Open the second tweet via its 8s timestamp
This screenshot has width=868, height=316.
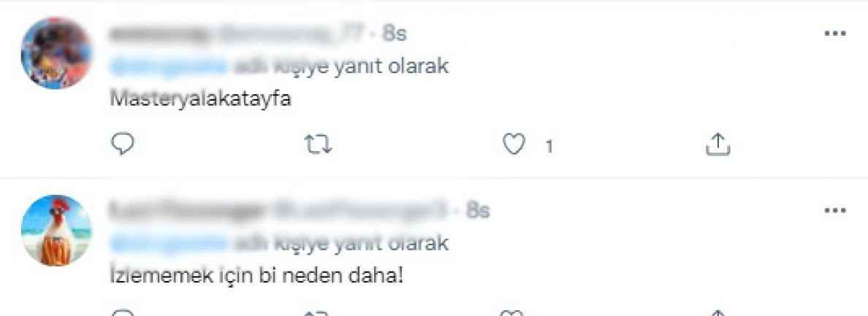[478, 210]
